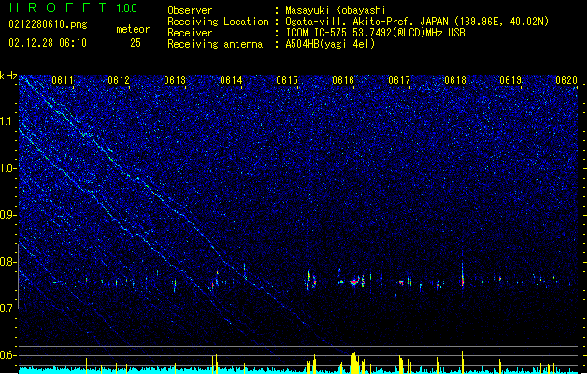Click the 1.1 frequency axis label
The height and width of the screenshot is (374, 588).
click(8, 122)
